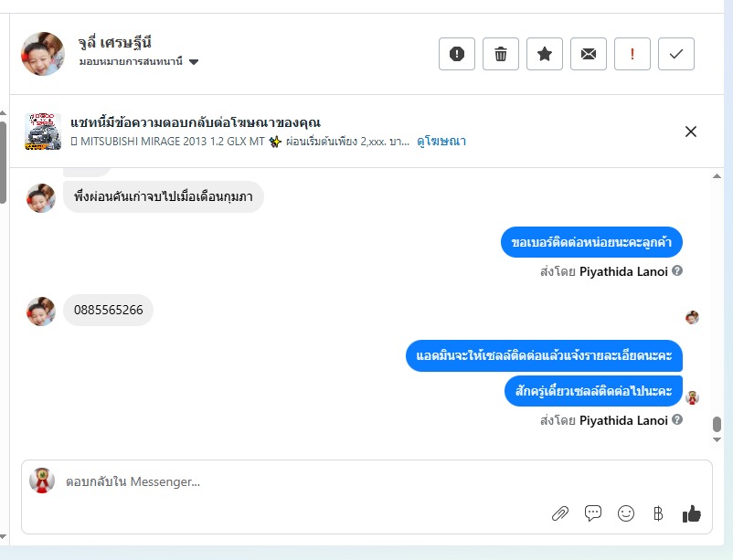Screen dimensions: 733x560
Task: Click the Baht payment request icon
Action: pos(658,513)
